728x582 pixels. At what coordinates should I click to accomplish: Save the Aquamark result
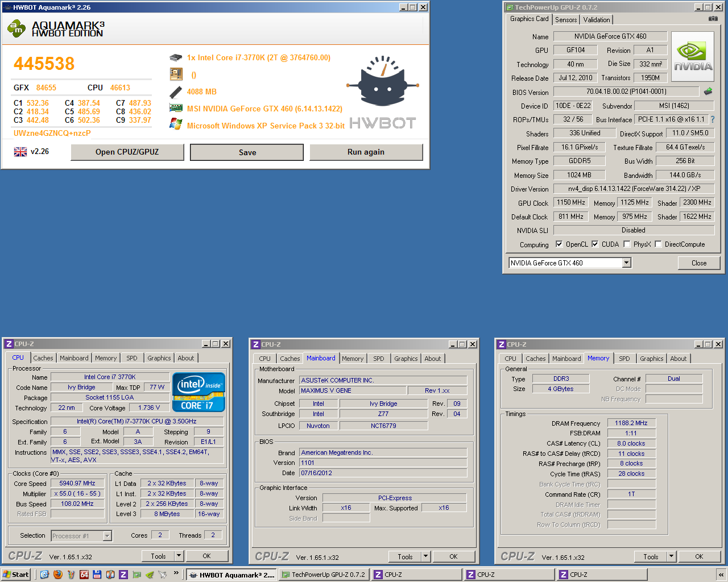[x=247, y=152]
